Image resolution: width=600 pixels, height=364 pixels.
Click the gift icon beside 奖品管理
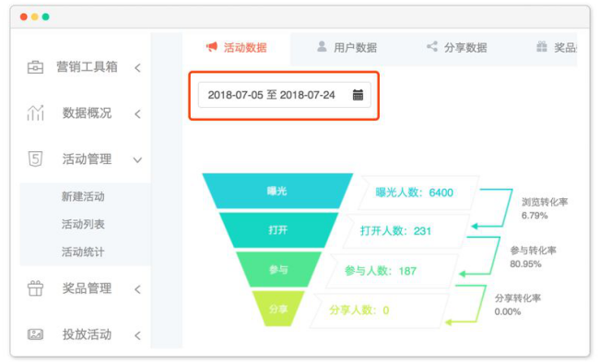click(35, 288)
